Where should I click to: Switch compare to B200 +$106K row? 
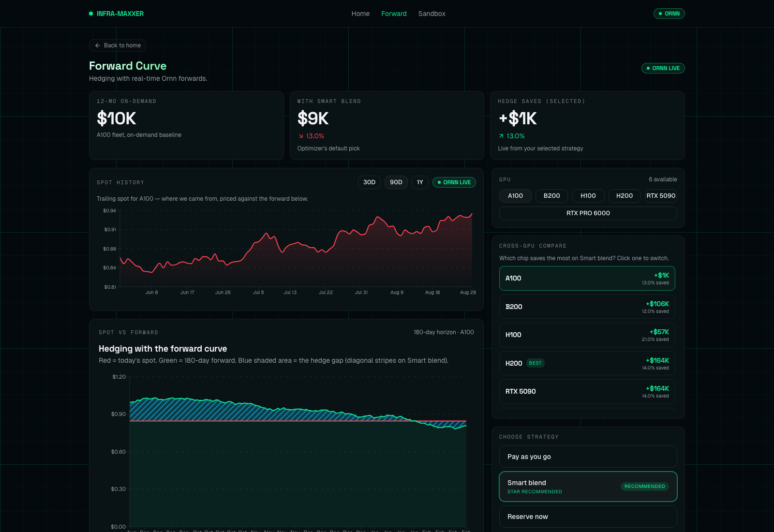[x=587, y=307]
